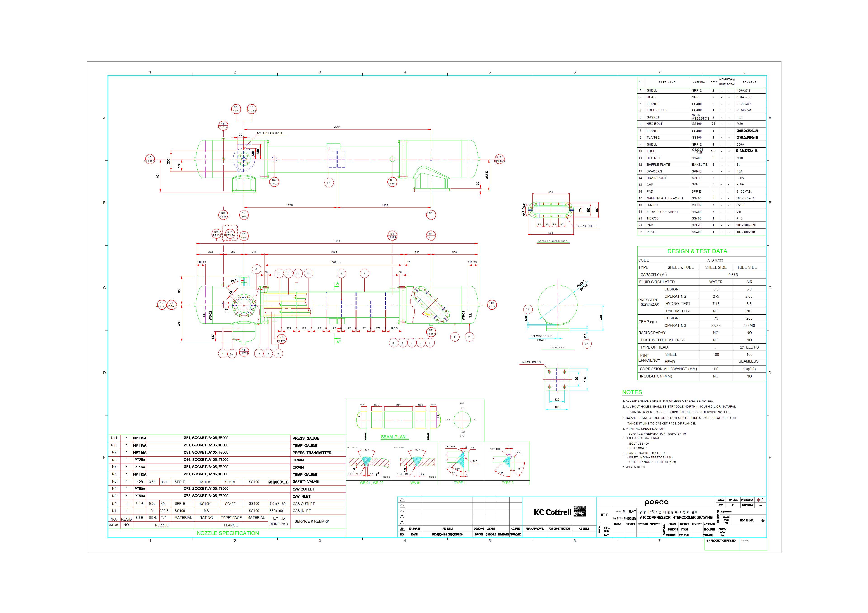Click the 14-Ø19 HOLES callout
The image size is (868, 613).
coord(586,226)
